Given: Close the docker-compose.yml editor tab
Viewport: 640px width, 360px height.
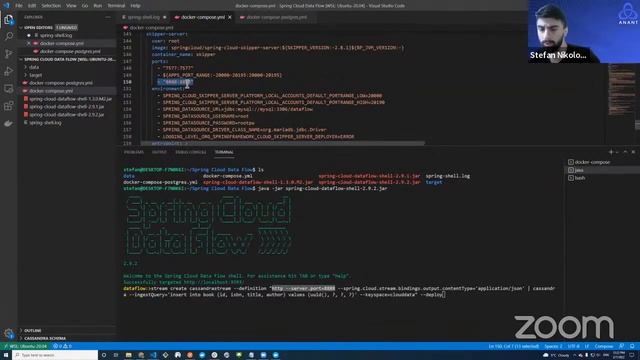Looking at the screenshot, I should pos(230,17).
